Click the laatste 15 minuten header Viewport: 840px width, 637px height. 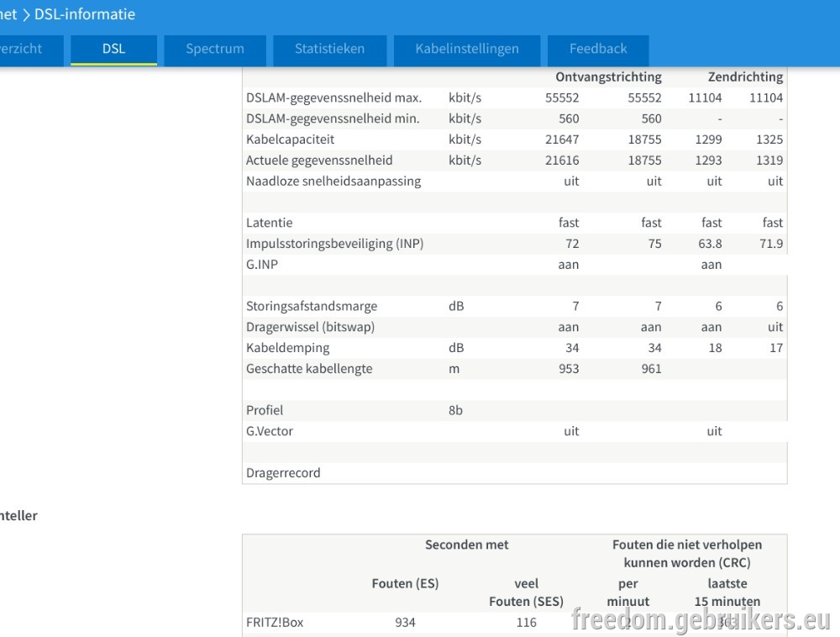[x=727, y=592]
